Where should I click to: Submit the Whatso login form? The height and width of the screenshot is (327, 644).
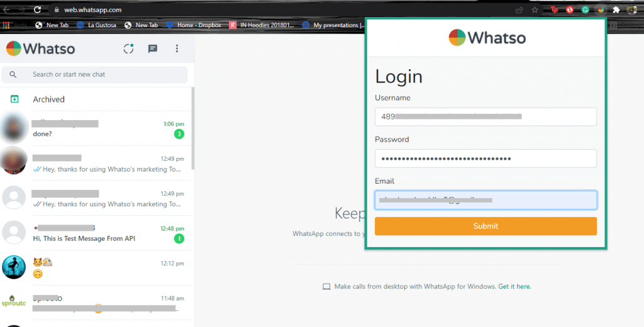(x=486, y=226)
